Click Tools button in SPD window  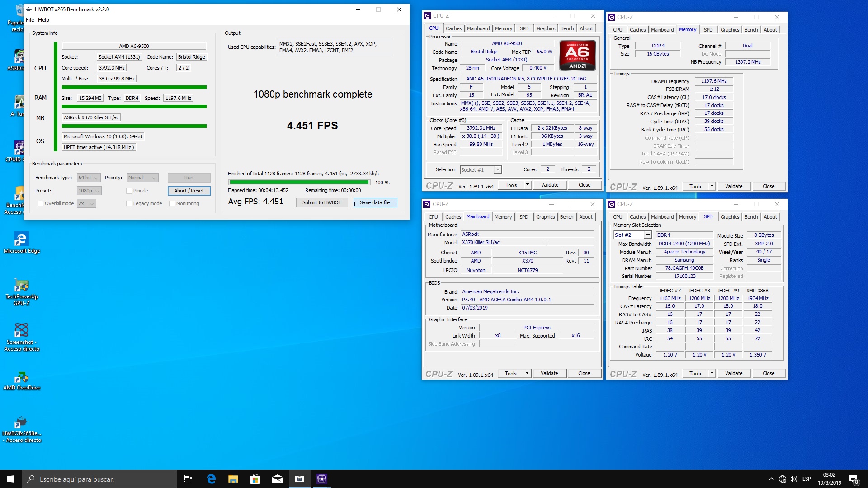(x=695, y=373)
